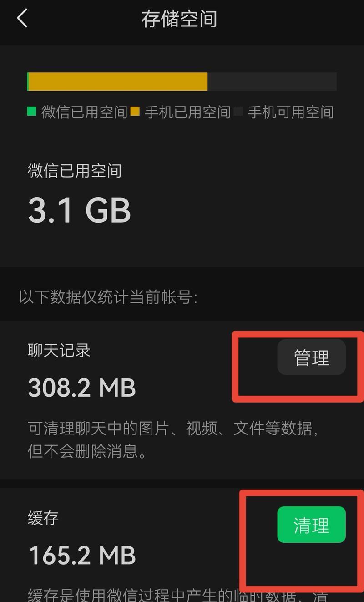The width and height of the screenshot is (364, 602).
Task: Tap the yellow used portion of storage bar
Action: click(118, 82)
